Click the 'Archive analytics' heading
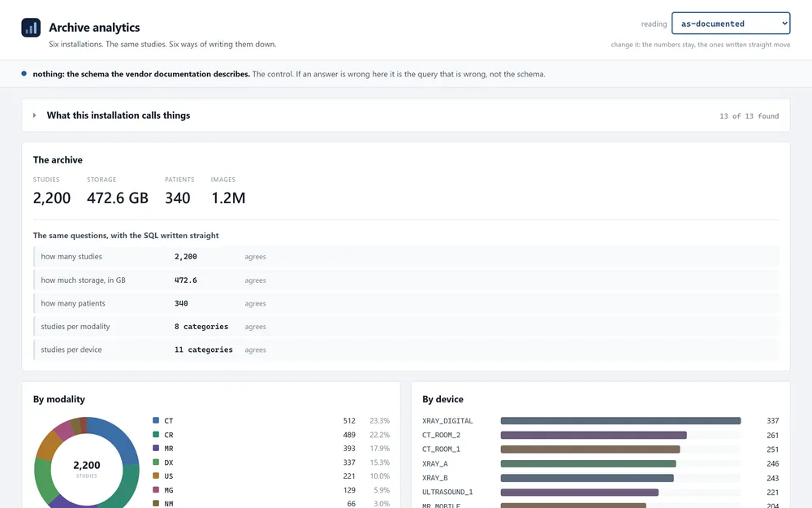Image resolution: width=812 pixels, height=508 pixels. click(94, 28)
